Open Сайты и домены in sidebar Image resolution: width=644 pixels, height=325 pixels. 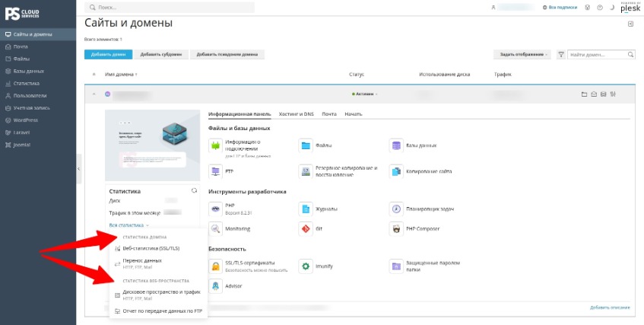point(38,34)
